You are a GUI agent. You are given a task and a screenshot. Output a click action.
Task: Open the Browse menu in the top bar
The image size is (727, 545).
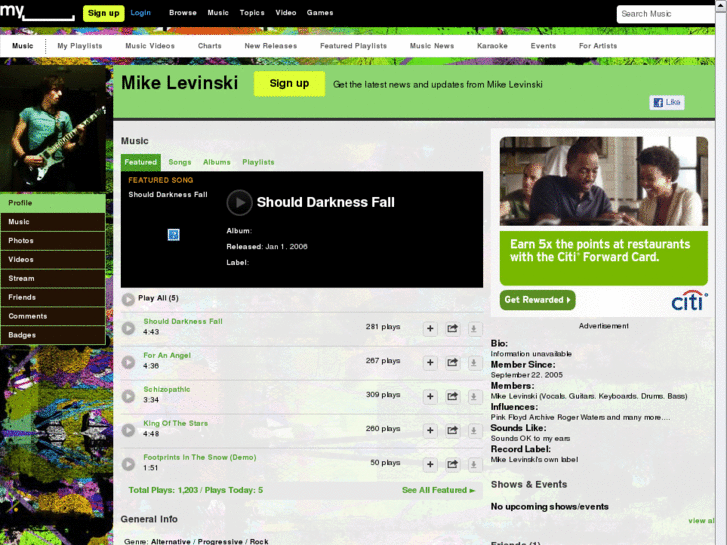coord(183,13)
